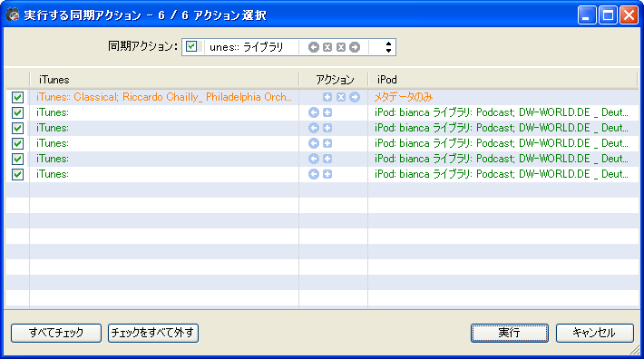Viewport: 644px width, 359px height.
Task: Toggle checkbox of third list row
Action: 17,128
